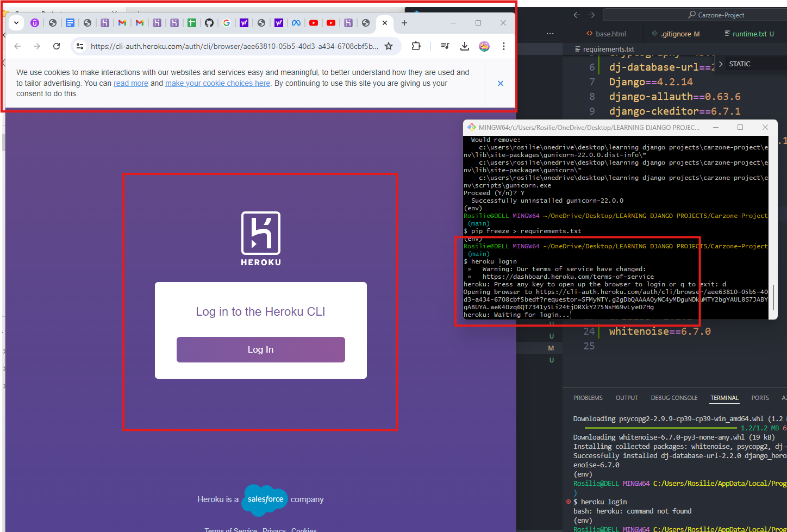
Task: Click the Salesforce cloud logo
Action: pyautogui.click(x=265, y=499)
